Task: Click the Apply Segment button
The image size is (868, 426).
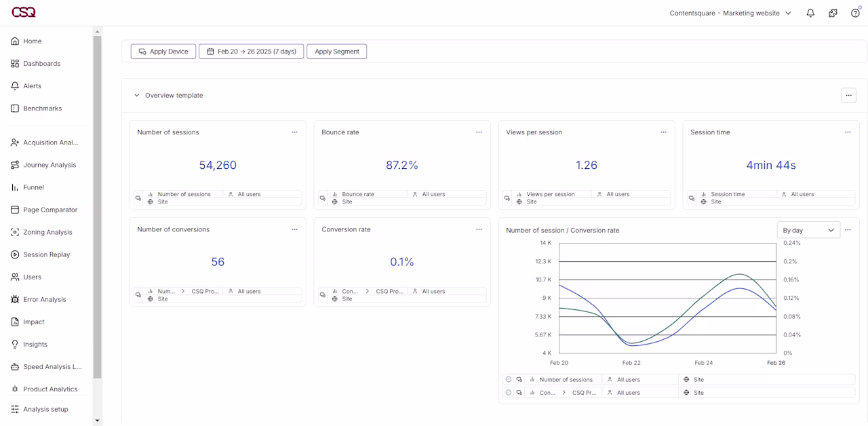Action: (x=337, y=52)
